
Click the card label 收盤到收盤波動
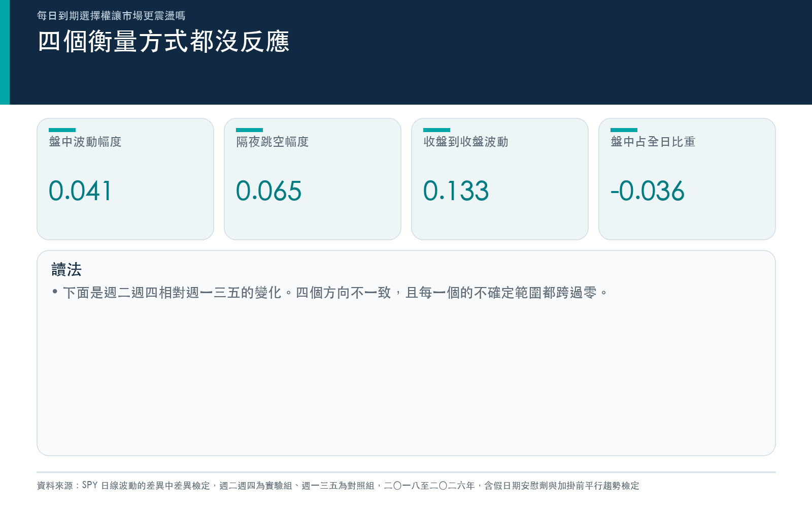(x=466, y=142)
